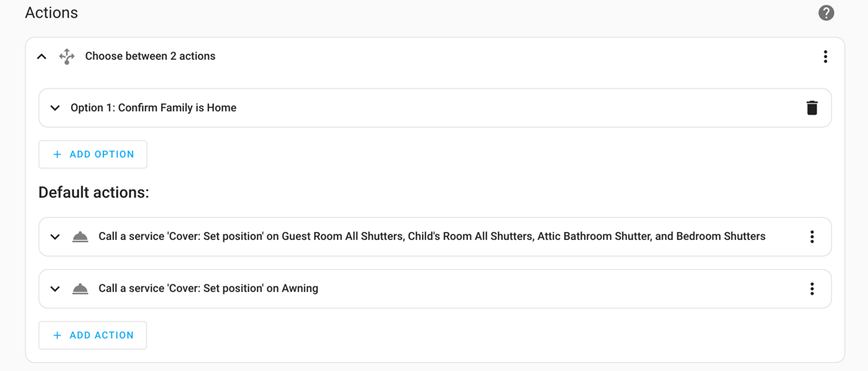Click the service bell icon on Awning action
Screen dimensions: 868x371
(80, 289)
